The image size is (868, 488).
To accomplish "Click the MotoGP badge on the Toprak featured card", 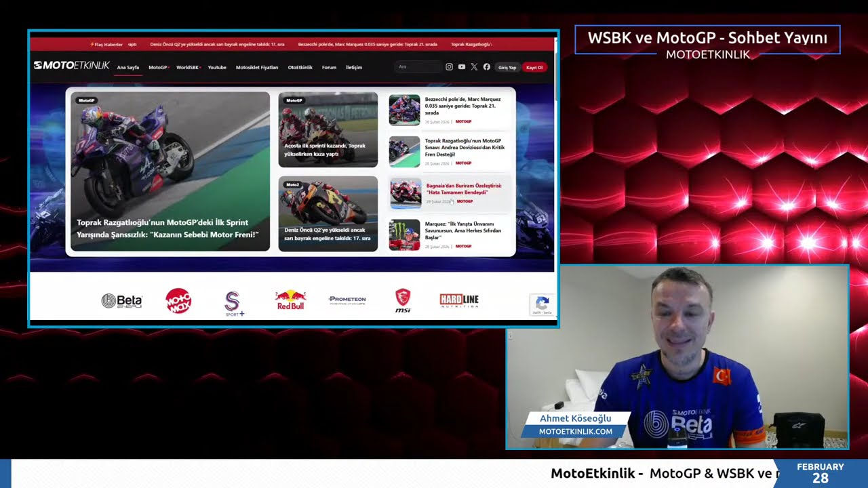I will tap(86, 100).
